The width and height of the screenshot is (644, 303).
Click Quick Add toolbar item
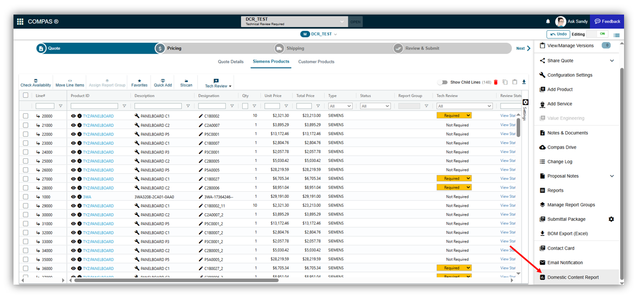(163, 83)
